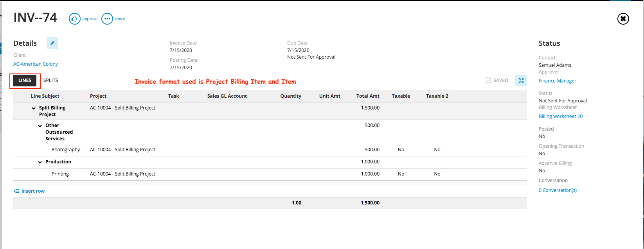Click the Due Date value 7/15/2020
The image size is (644, 249).
[x=298, y=50]
